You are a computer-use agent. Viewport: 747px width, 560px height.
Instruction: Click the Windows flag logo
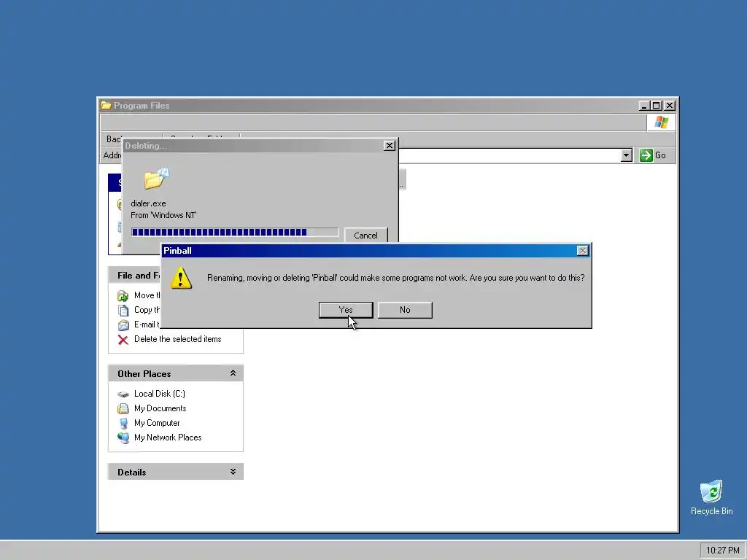pos(661,122)
